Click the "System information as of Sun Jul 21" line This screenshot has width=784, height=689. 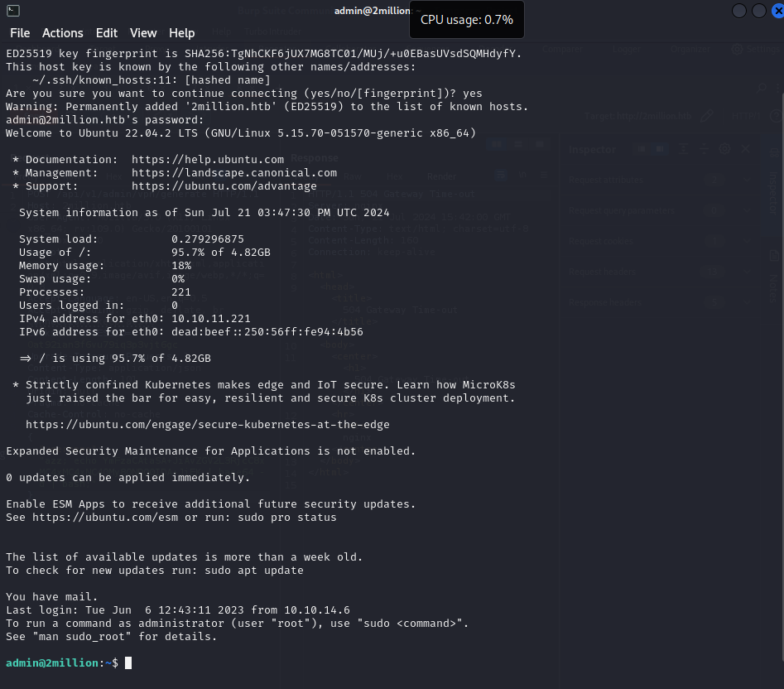click(204, 213)
